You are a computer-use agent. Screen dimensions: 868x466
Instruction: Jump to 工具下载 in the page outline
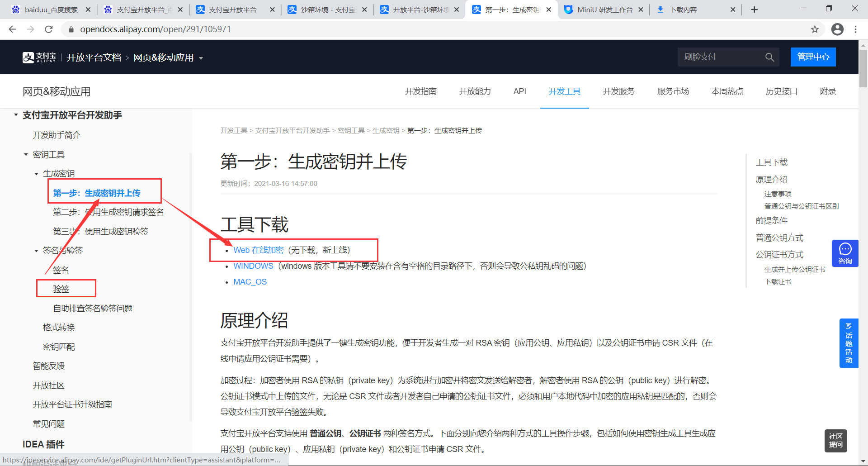(771, 162)
